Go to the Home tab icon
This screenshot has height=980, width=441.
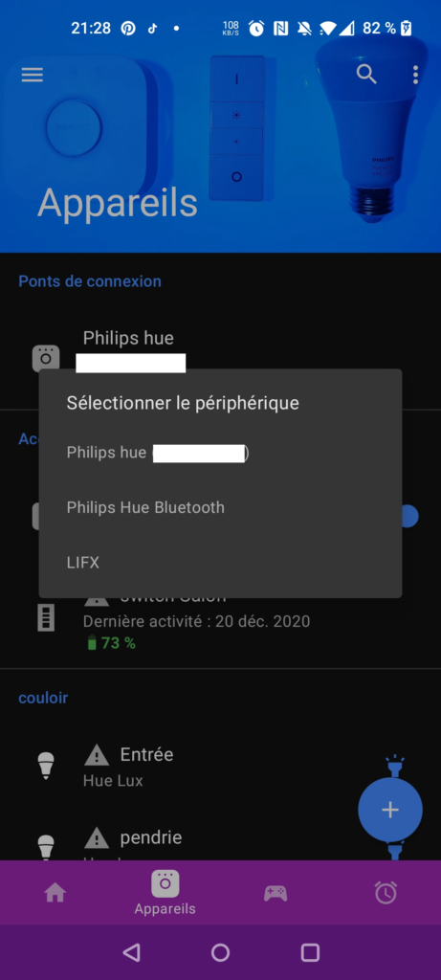click(55, 893)
